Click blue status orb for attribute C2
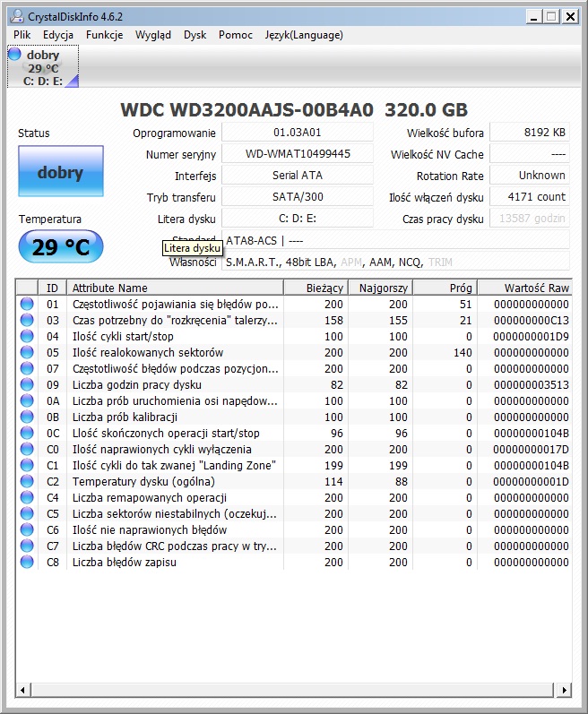Image resolution: width=588 pixels, height=714 pixels. (x=27, y=481)
